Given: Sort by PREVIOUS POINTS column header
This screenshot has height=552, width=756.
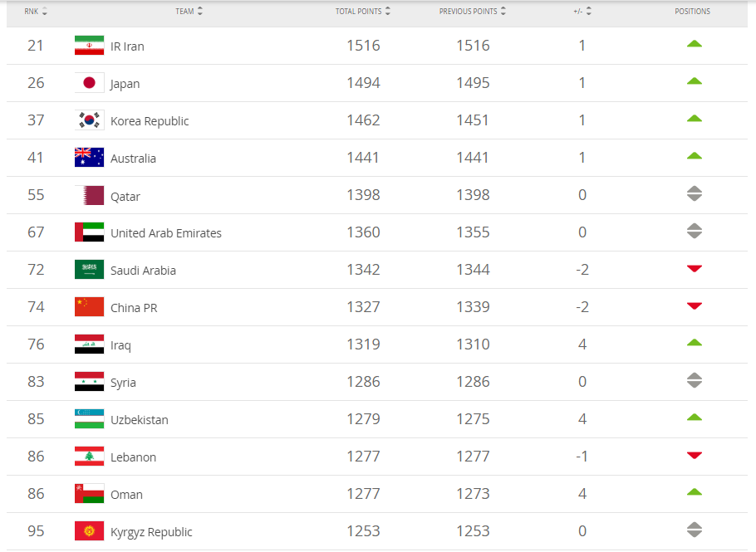Looking at the screenshot, I should [473, 12].
